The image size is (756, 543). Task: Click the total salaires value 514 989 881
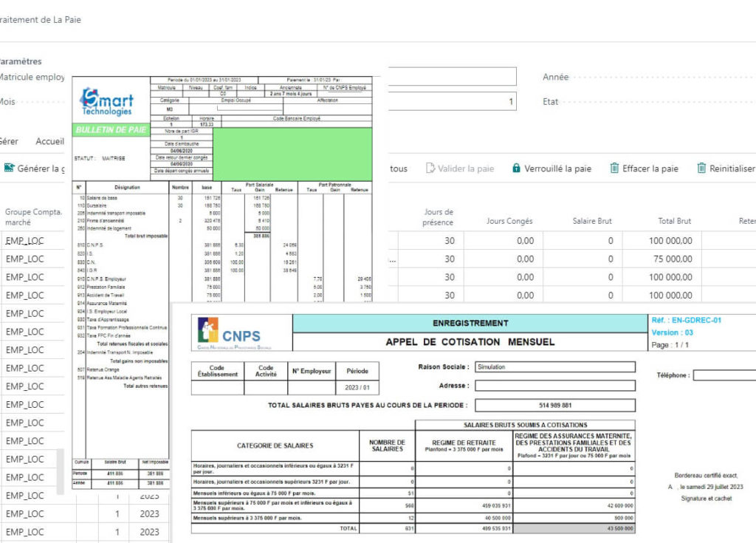click(x=555, y=405)
